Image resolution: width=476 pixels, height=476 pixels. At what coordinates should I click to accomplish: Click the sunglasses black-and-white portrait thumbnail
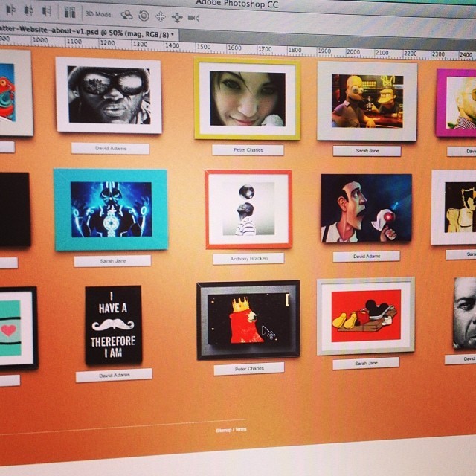coord(109,95)
